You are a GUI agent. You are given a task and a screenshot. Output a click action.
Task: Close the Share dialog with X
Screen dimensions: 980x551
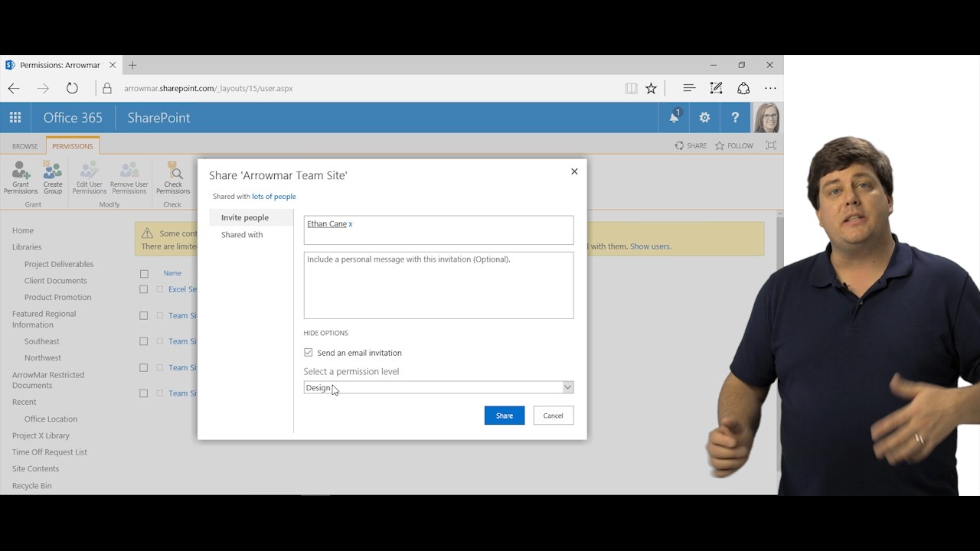coord(574,171)
